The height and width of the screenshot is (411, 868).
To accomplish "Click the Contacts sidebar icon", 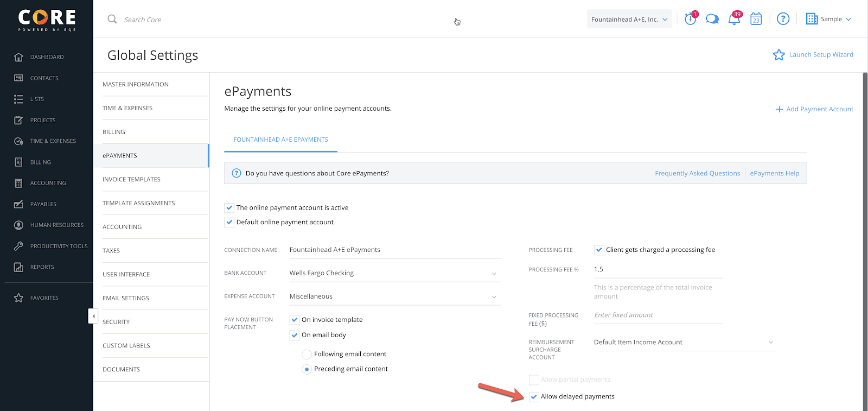I will pos(19,78).
